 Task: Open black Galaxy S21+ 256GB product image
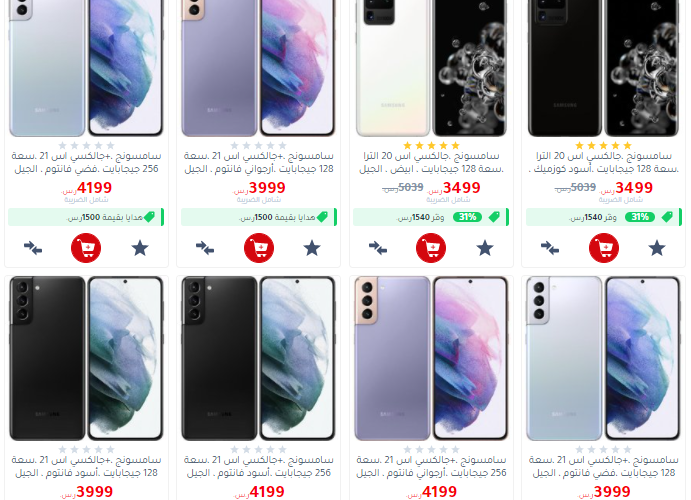coord(259,359)
